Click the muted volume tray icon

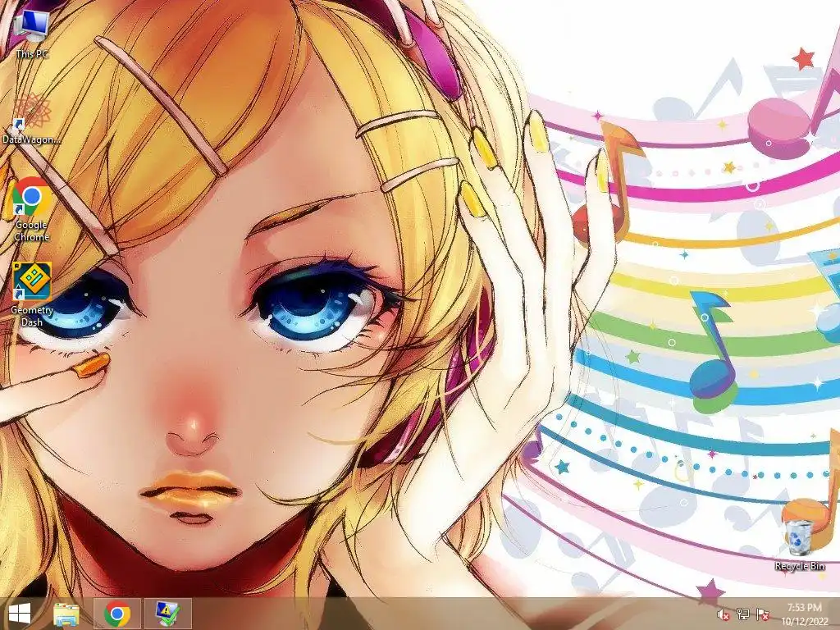(x=724, y=614)
